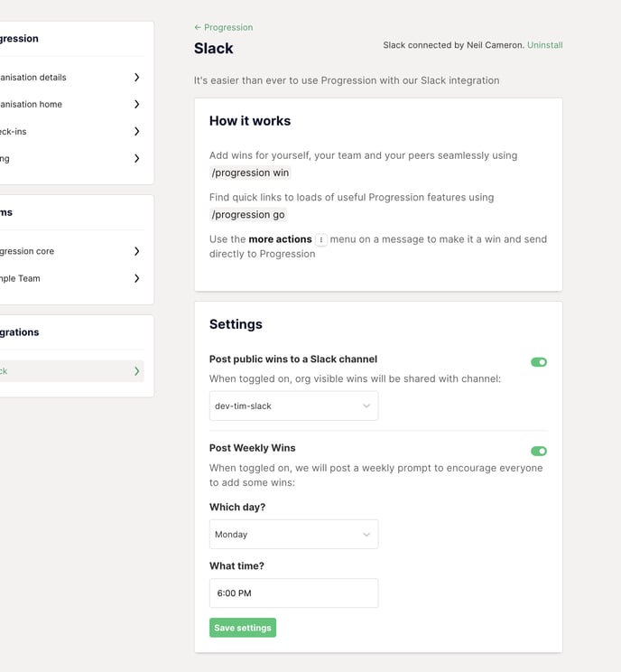Open Progression core team in sidebar

(29, 251)
